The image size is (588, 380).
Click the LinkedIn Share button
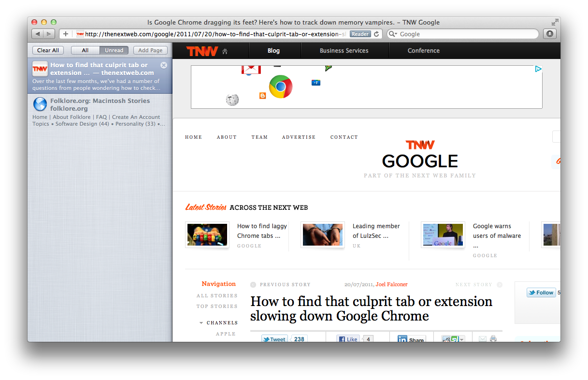point(412,339)
